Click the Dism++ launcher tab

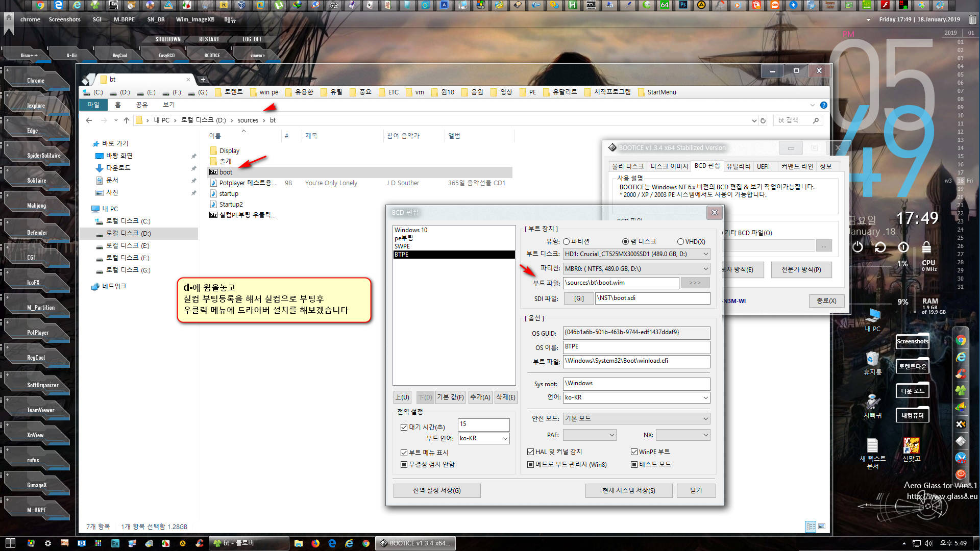click(x=28, y=55)
